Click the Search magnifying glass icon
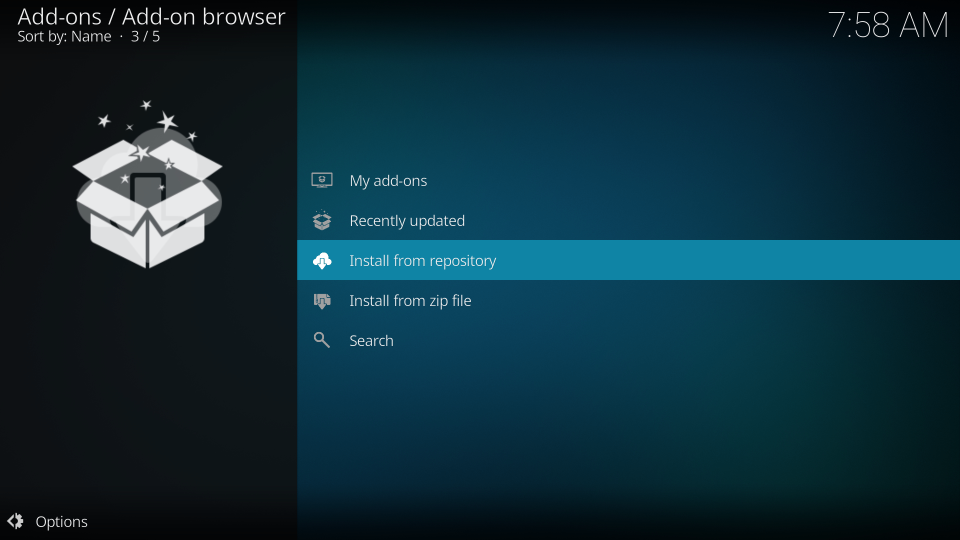The height and width of the screenshot is (540, 960). tap(321, 341)
